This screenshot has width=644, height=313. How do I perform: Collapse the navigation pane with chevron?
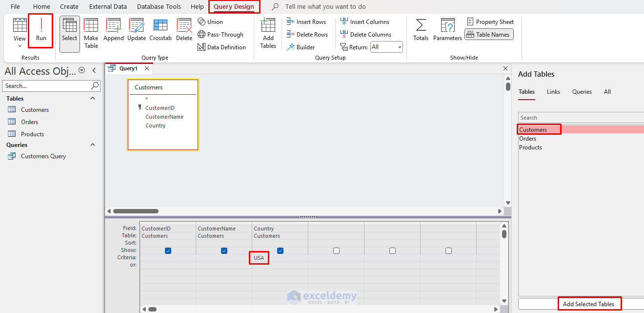coord(94,70)
